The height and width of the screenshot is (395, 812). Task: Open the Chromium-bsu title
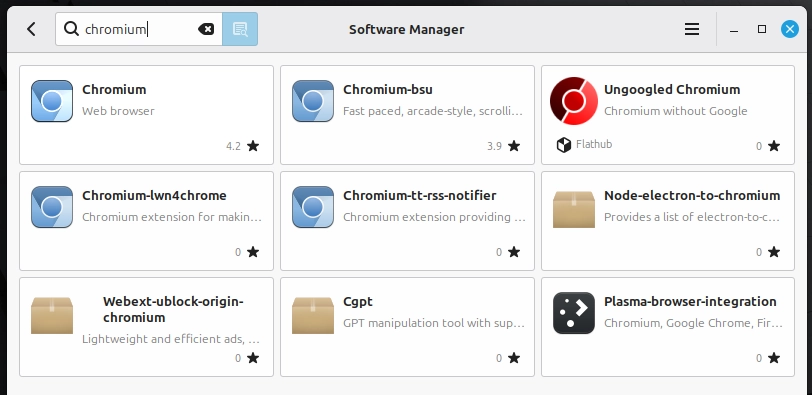coord(387,90)
